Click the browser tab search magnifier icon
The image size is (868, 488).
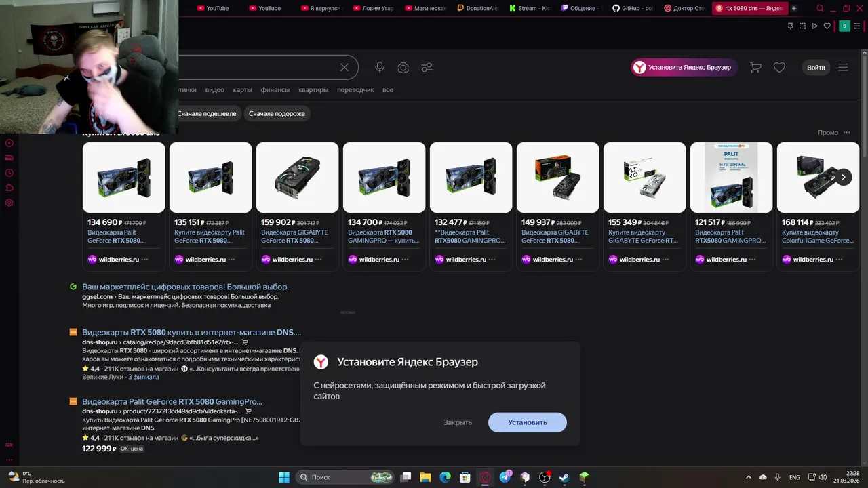(x=821, y=8)
